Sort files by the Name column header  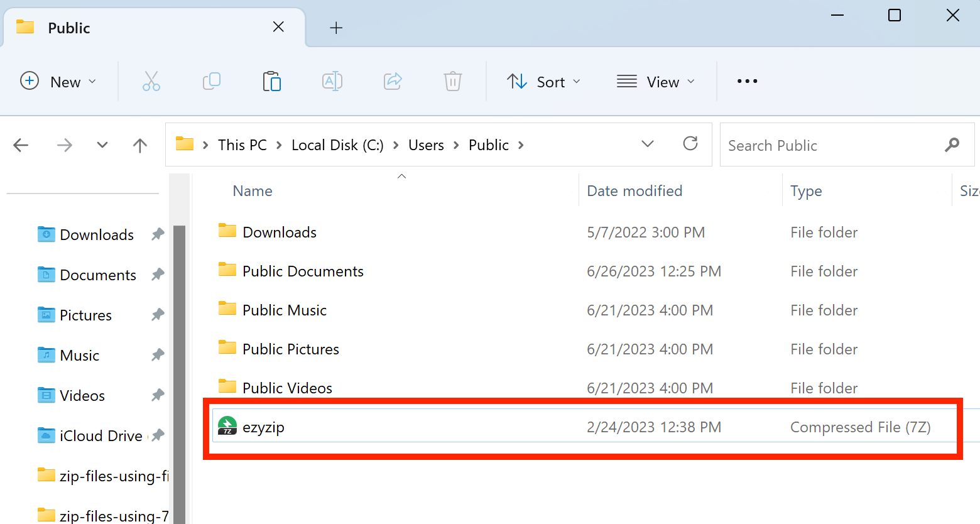pos(252,190)
